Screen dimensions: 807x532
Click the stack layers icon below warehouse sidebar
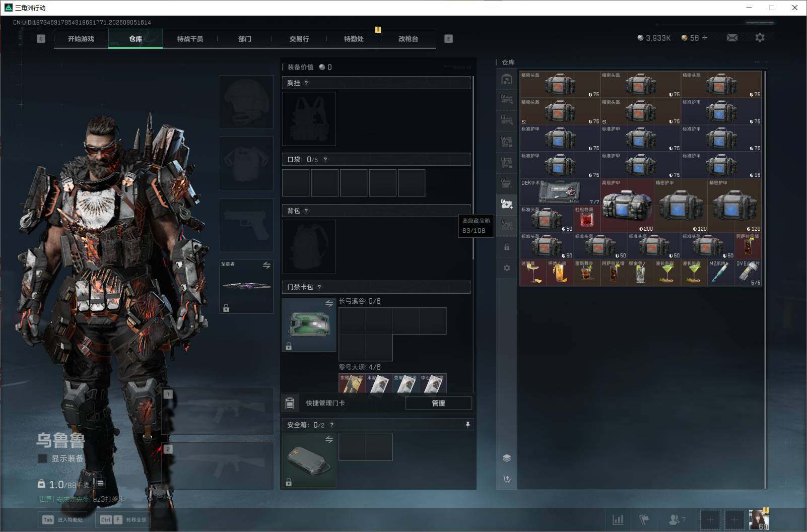(507, 458)
